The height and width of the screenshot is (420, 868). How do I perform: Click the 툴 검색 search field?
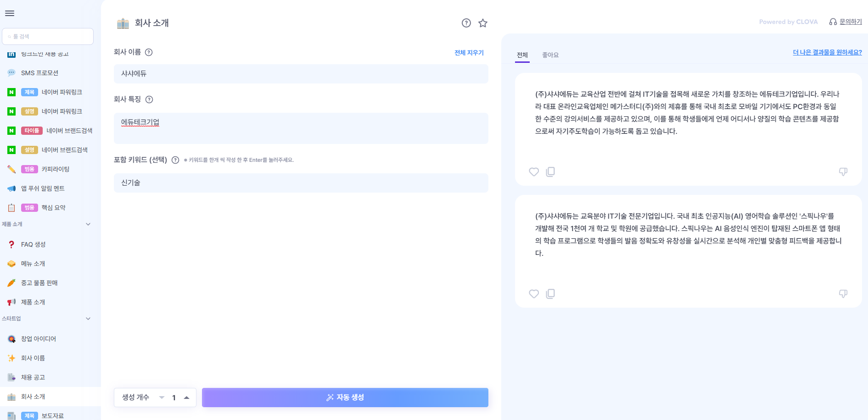(48, 37)
